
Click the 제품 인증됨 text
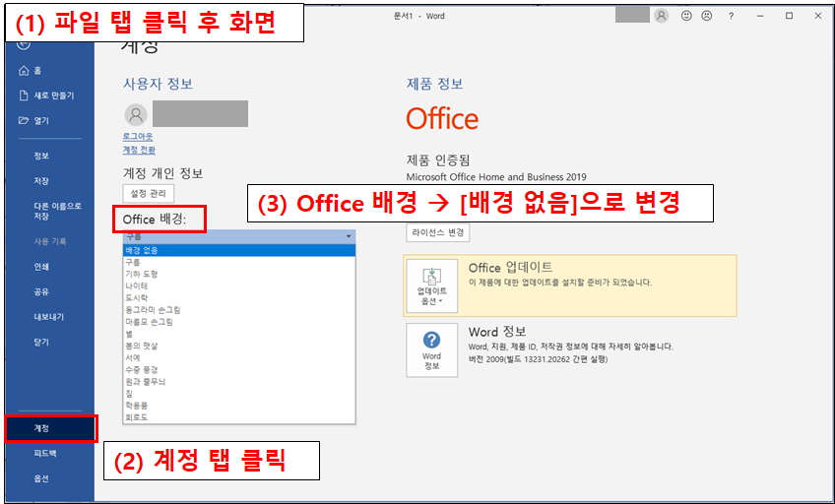438,160
